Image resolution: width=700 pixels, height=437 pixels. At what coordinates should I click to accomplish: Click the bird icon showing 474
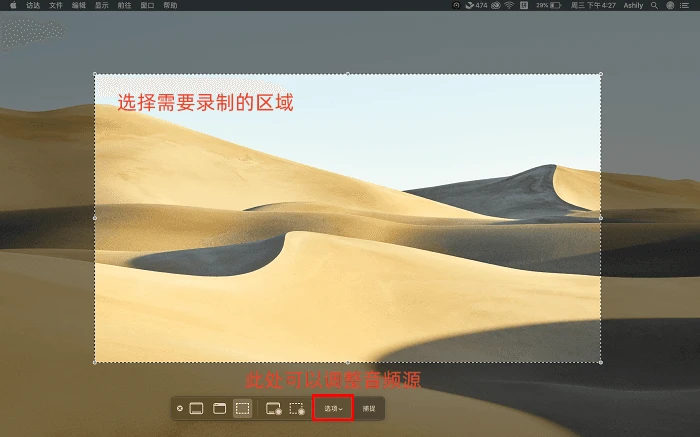click(x=476, y=5)
